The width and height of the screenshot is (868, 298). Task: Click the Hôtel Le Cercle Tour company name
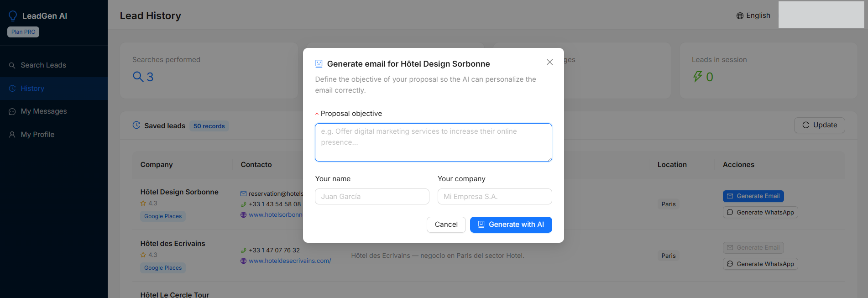[175, 295]
